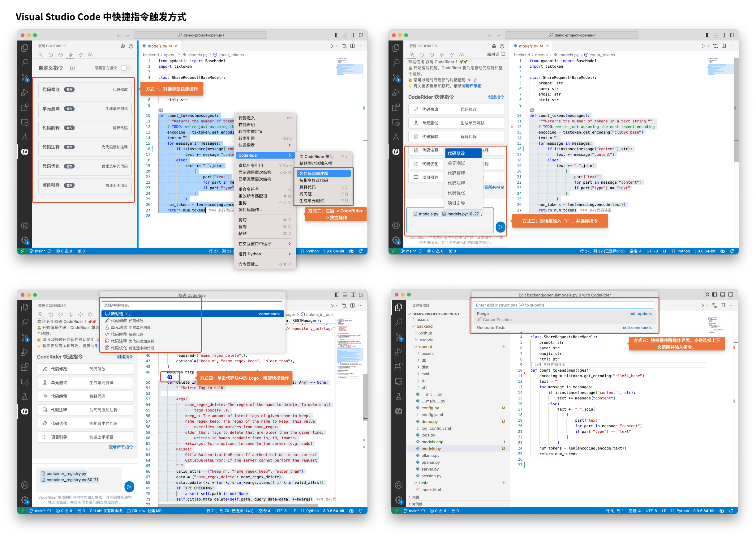Open the 用户手册 link in 已选择612 window
756x537 pixels.
[x=474, y=86]
